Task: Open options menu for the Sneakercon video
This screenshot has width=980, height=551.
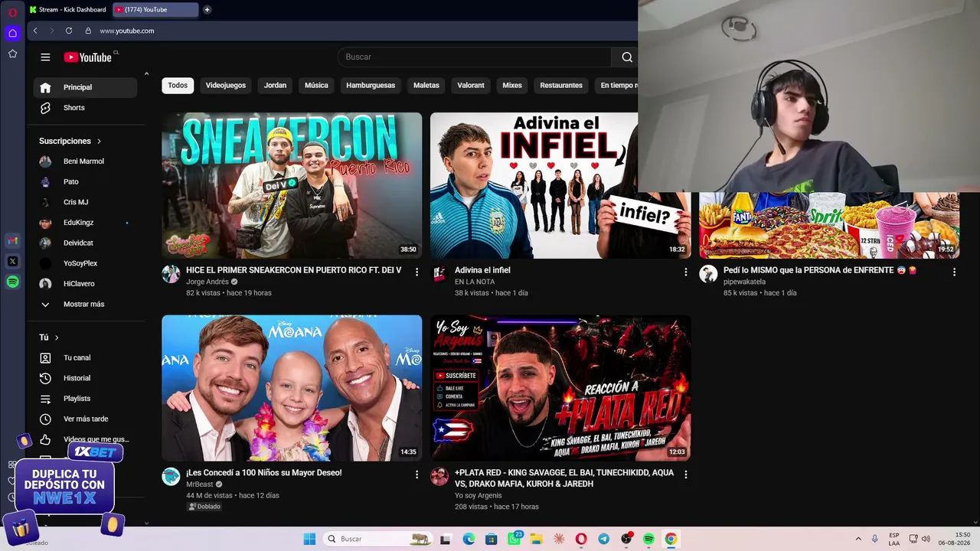Action: (416, 272)
